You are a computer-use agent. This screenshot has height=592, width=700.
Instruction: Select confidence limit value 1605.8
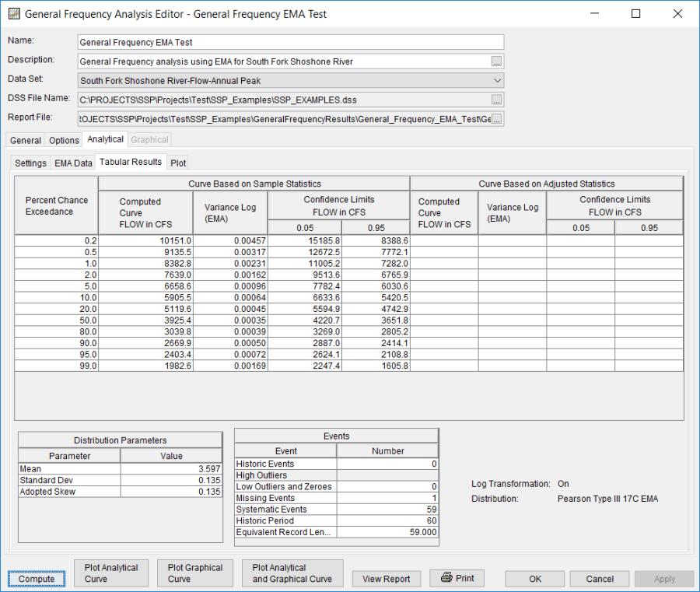click(376, 366)
